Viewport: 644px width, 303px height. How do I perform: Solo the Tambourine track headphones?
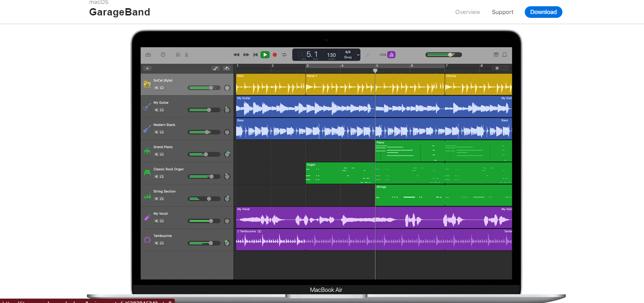161,243
